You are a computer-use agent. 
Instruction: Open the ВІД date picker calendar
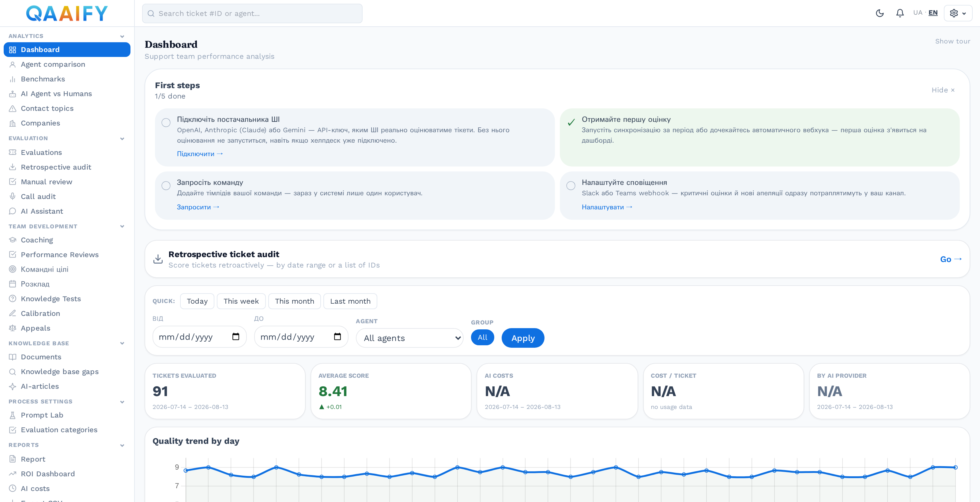click(x=236, y=337)
